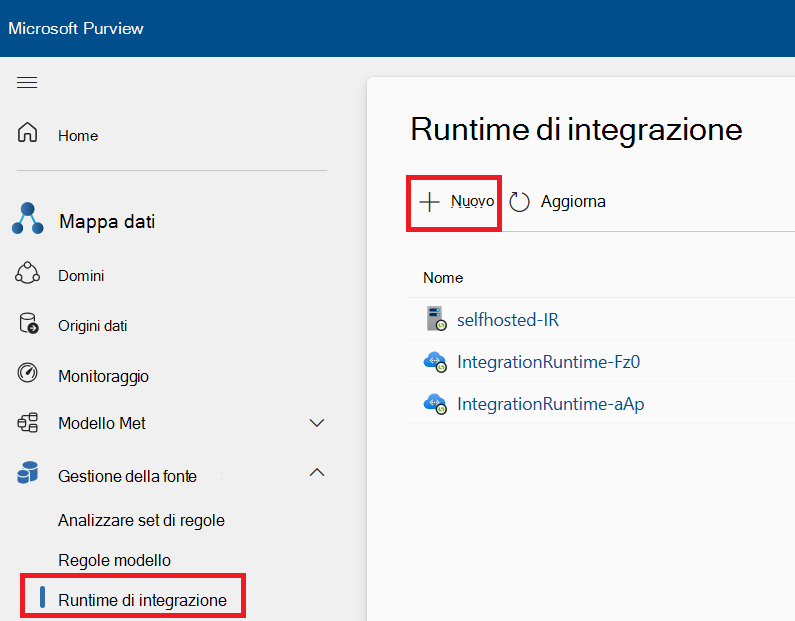This screenshot has height=621, width=795.
Task: Click the selfhosted-IR server icon
Action: 436,319
